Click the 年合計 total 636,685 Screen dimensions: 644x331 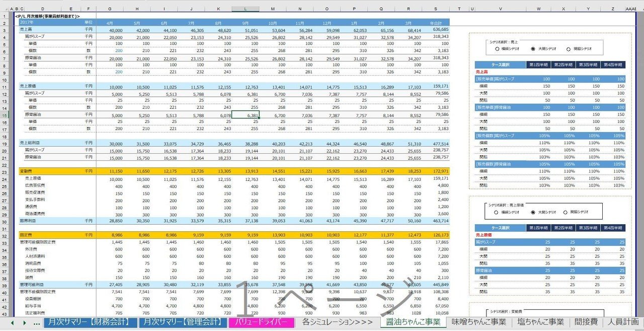tap(436, 30)
